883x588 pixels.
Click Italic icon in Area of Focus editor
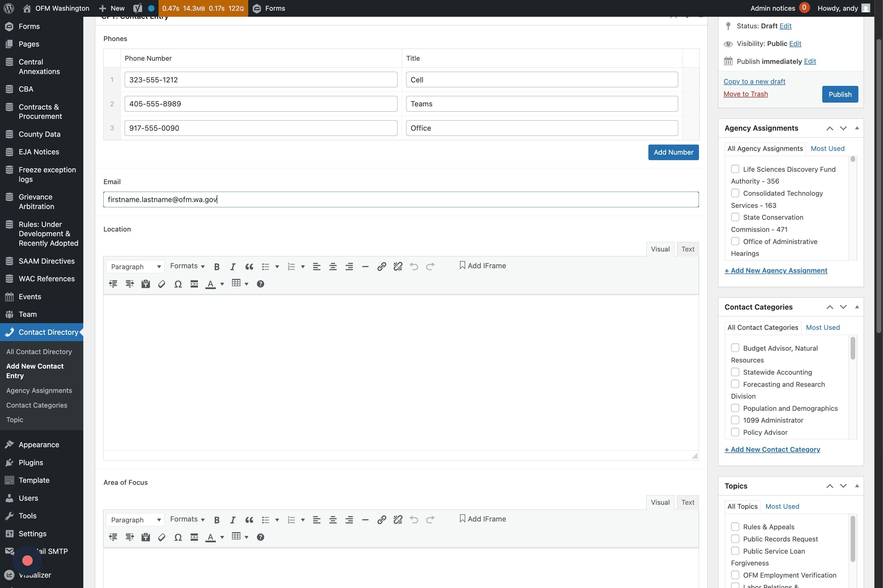pos(233,520)
